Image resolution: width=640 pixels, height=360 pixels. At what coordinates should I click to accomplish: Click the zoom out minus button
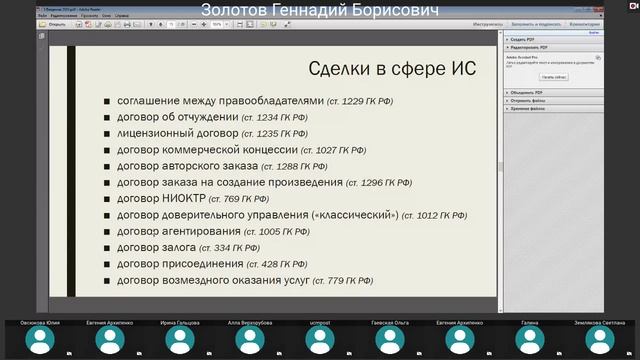(194, 24)
